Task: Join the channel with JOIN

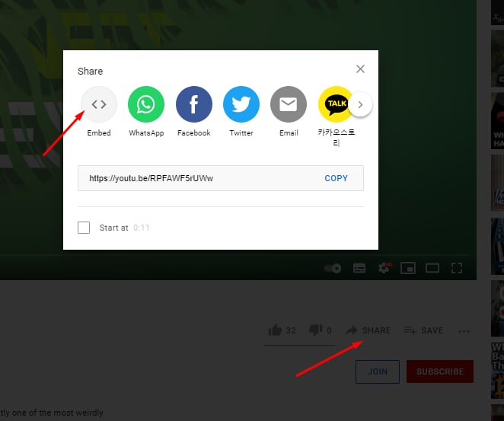Action: point(378,372)
